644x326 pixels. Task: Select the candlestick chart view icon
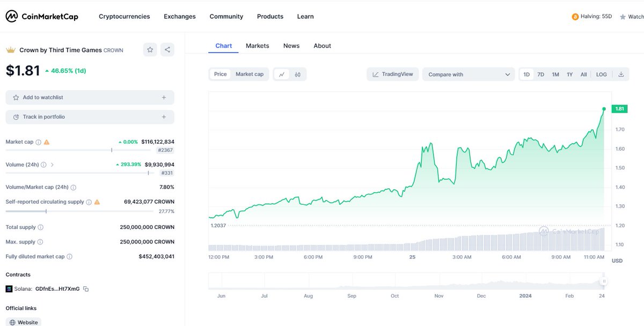tap(297, 75)
